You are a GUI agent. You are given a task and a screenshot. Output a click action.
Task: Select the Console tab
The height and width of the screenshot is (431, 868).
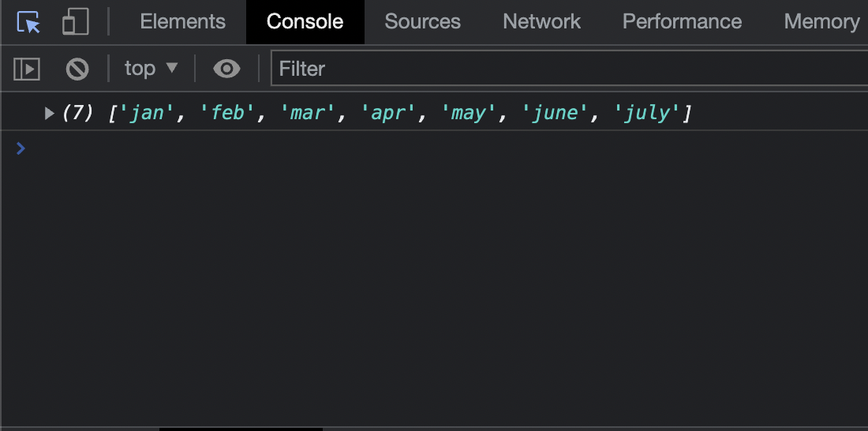click(x=305, y=21)
